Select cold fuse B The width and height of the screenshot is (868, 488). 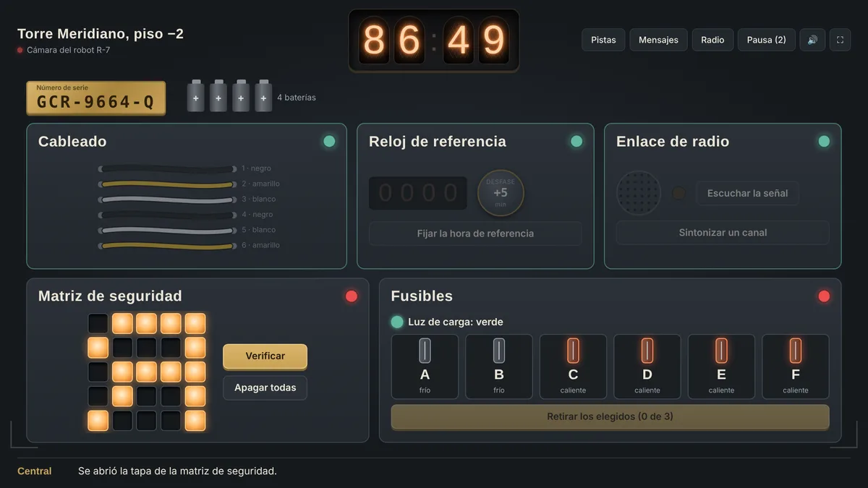click(499, 367)
